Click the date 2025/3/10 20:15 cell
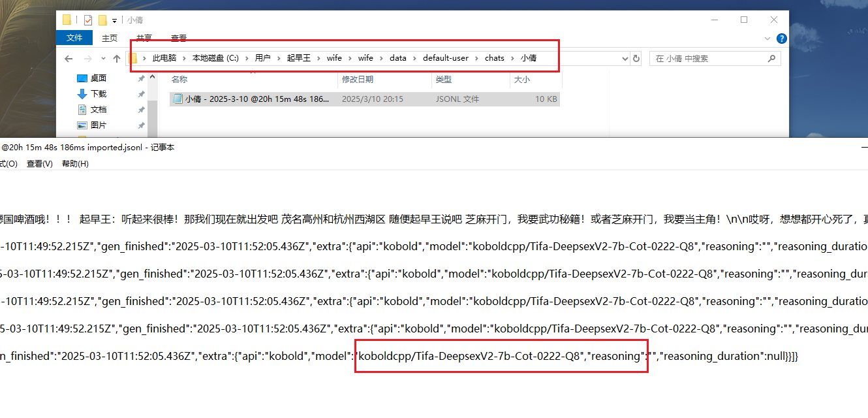The image size is (868, 418). click(373, 99)
